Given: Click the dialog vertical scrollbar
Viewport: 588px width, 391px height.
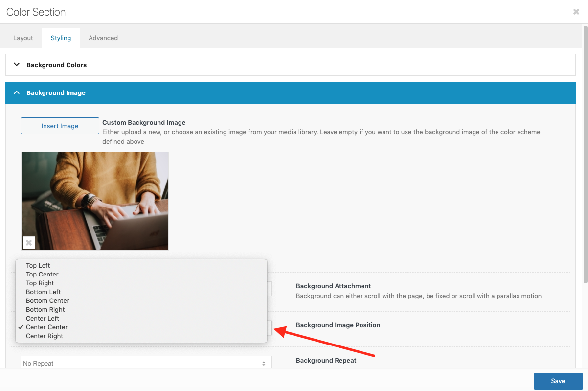Looking at the screenshot, I should 585,154.
